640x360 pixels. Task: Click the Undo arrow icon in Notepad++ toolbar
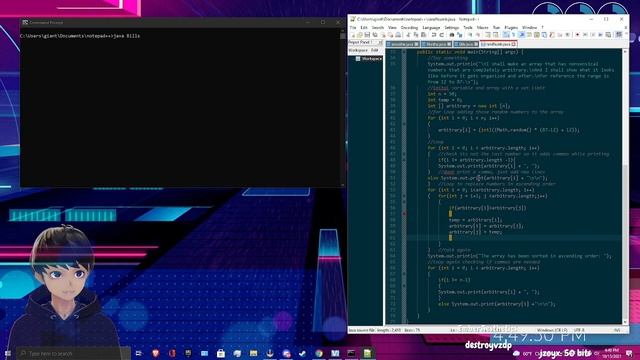click(x=434, y=35)
